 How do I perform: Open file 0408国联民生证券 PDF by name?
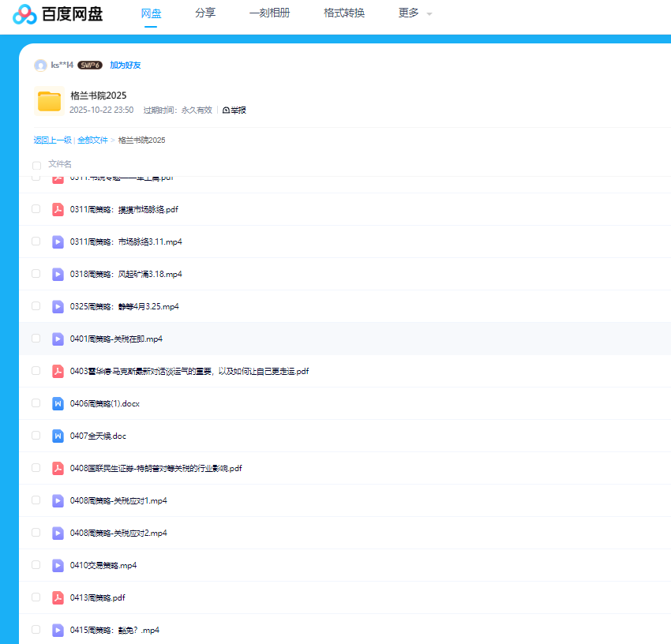(156, 468)
